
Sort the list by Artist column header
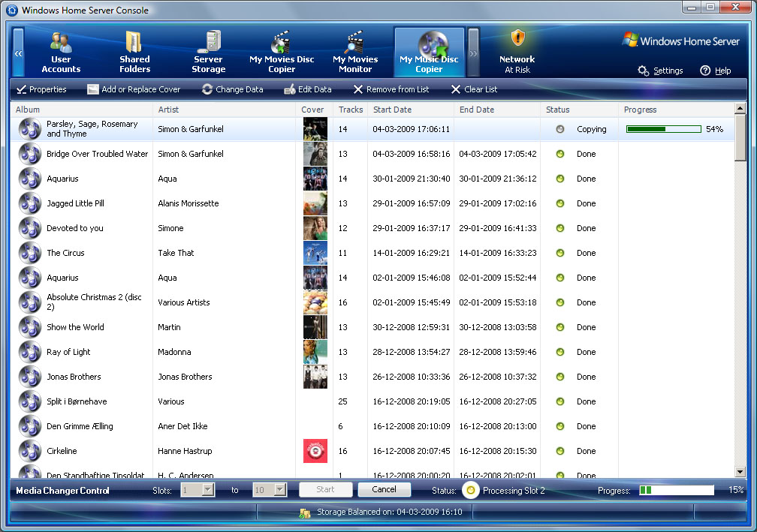(x=224, y=110)
